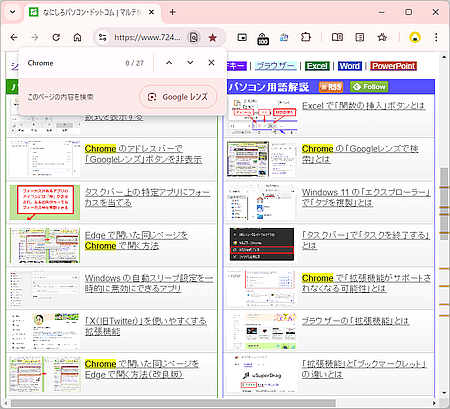Open the Word category link
The height and width of the screenshot is (409, 450).
point(350,66)
